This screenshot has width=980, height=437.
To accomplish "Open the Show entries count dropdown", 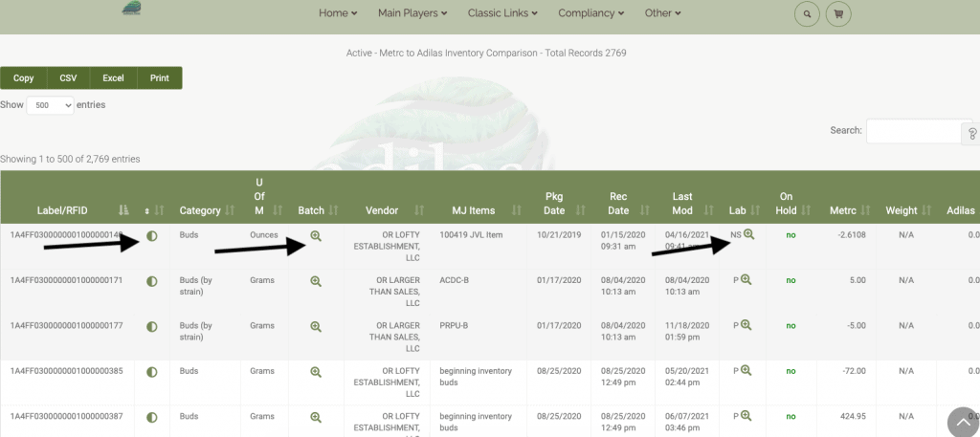I will [x=50, y=105].
